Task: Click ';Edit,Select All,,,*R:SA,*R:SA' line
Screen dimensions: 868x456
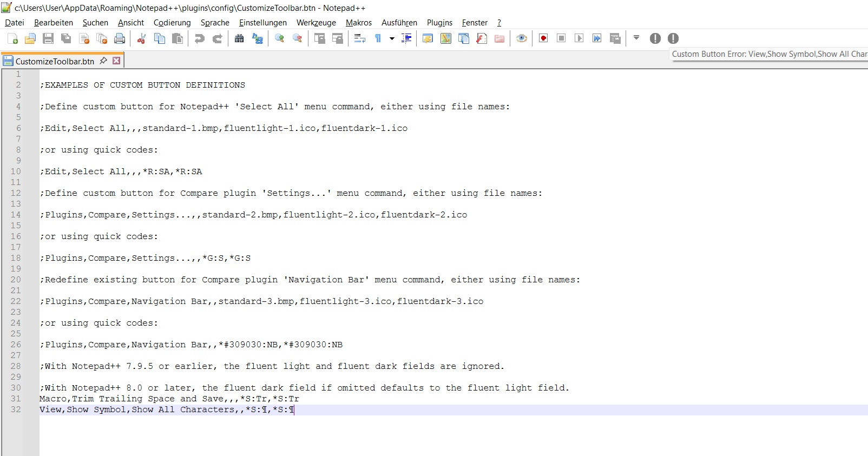Action: pyautogui.click(x=121, y=171)
